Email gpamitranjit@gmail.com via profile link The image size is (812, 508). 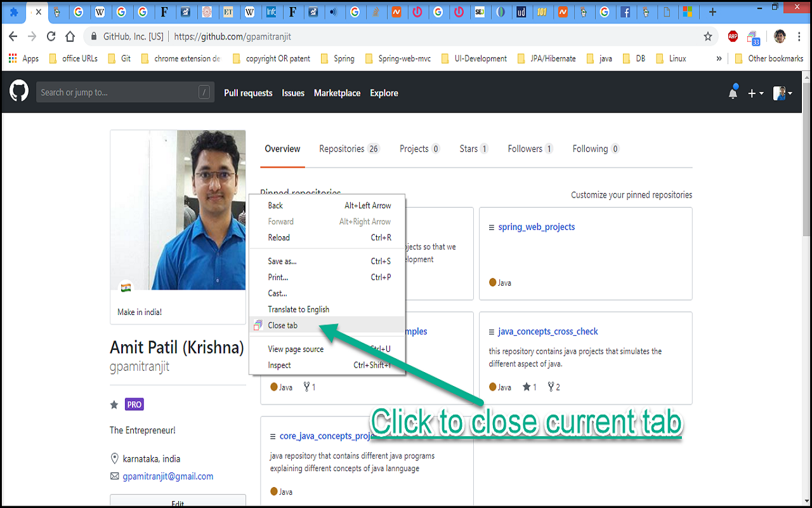point(168,476)
